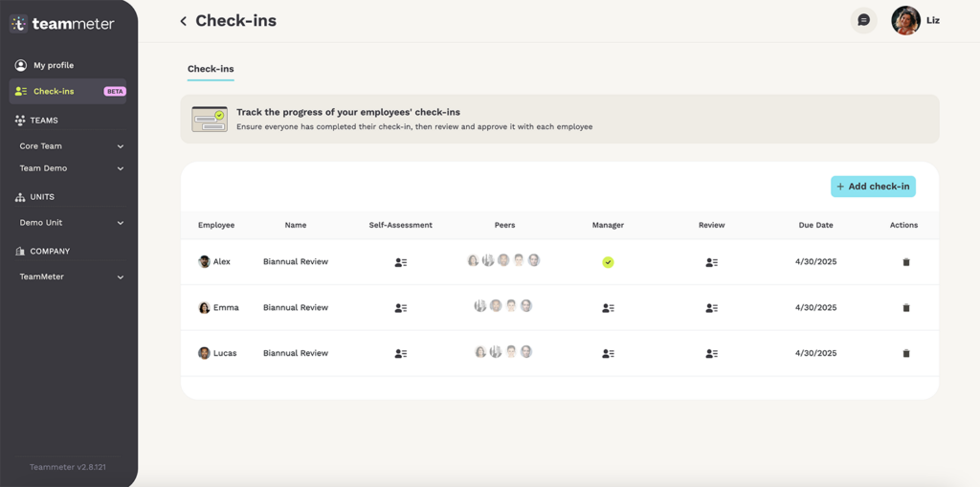Open Lucas's review icon

(711, 354)
